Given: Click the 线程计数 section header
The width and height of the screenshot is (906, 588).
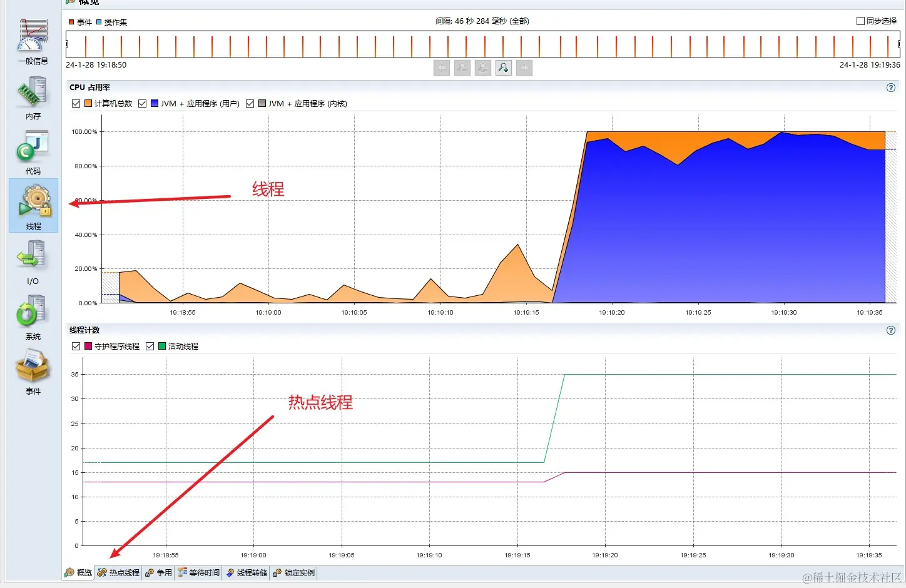Looking at the screenshot, I should pos(84,330).
